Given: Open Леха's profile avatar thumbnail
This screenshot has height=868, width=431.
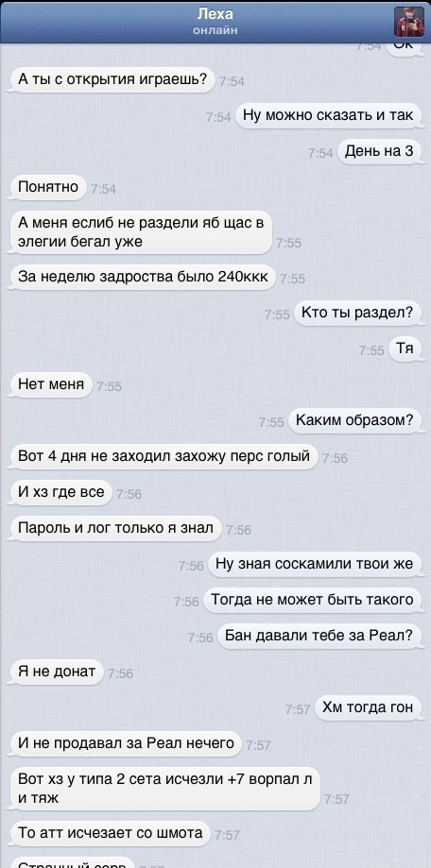Looking at the screenshot, I should [x=409, y=22].
